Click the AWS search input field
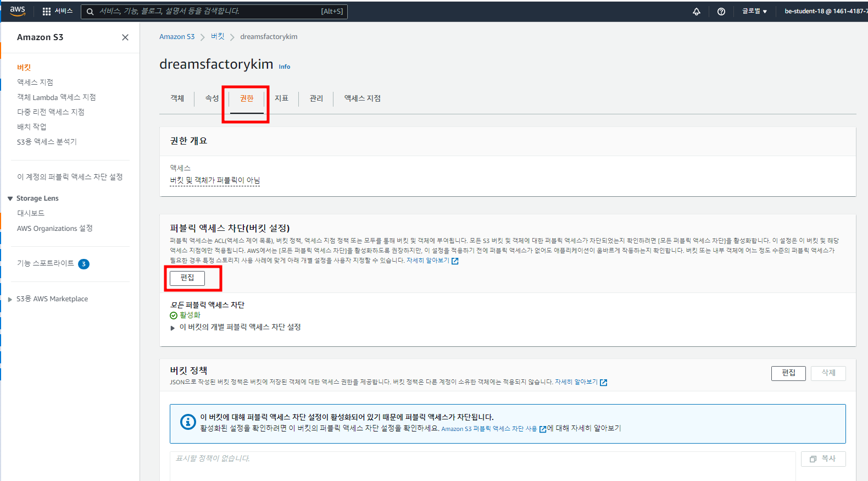868x481 pixels. (x=214, y=12)
